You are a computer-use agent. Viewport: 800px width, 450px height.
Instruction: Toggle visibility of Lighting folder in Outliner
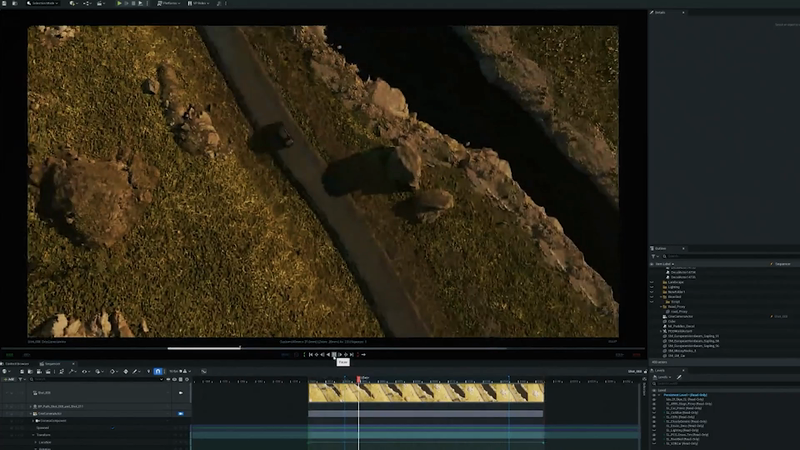click(x=653, y=288)
